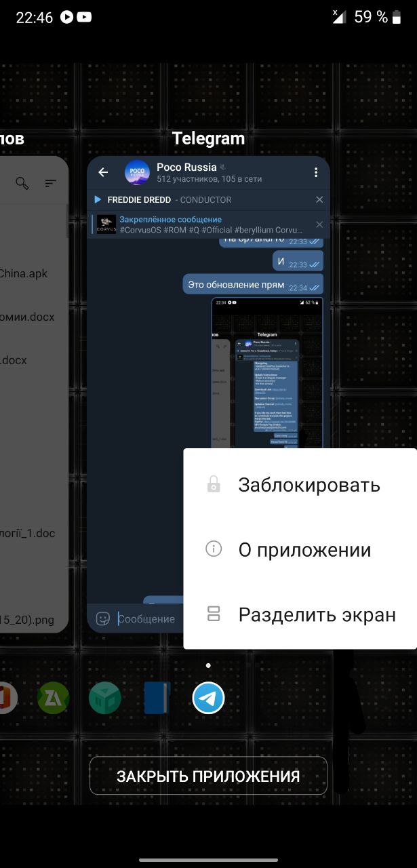417x868 pixels.
Task: Tap the blue notebook app icon
Action: 157,698
